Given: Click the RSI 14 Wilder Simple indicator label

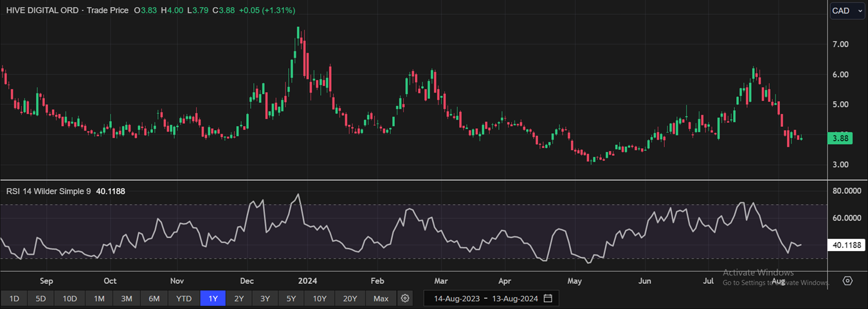Looking at the screenshot, I should pos(49,191).
